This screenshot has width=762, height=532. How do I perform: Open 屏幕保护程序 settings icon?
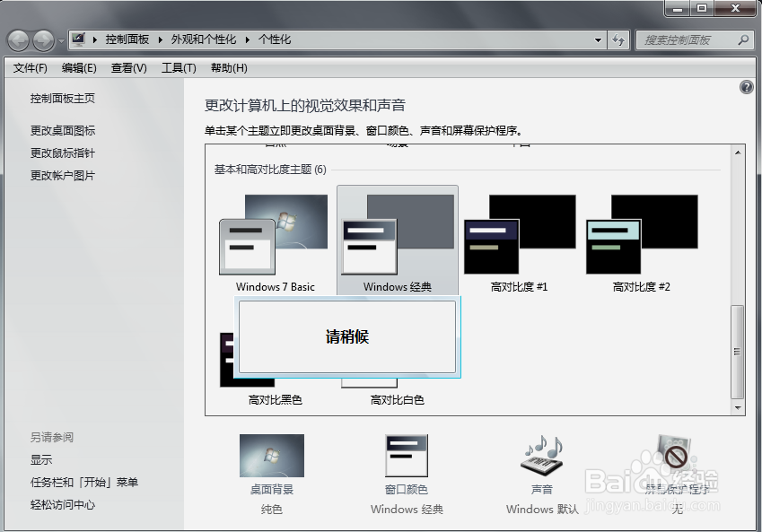pos(677,456)
